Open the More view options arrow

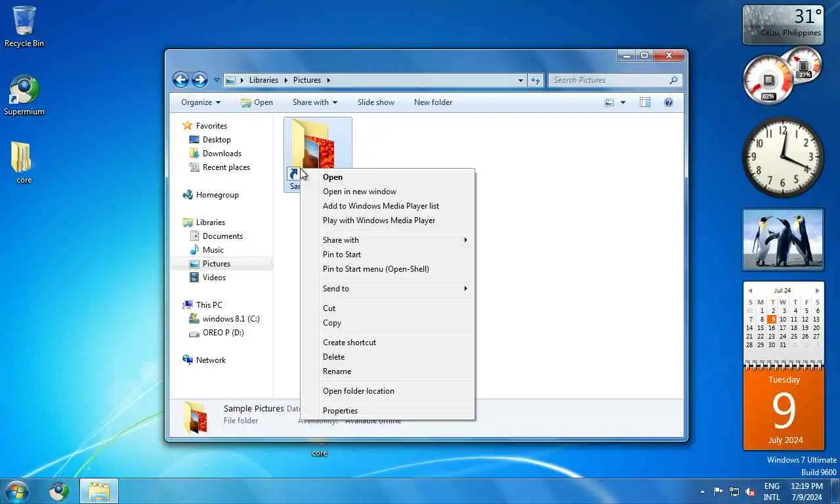pyautogui.click(x=623, y=102)
